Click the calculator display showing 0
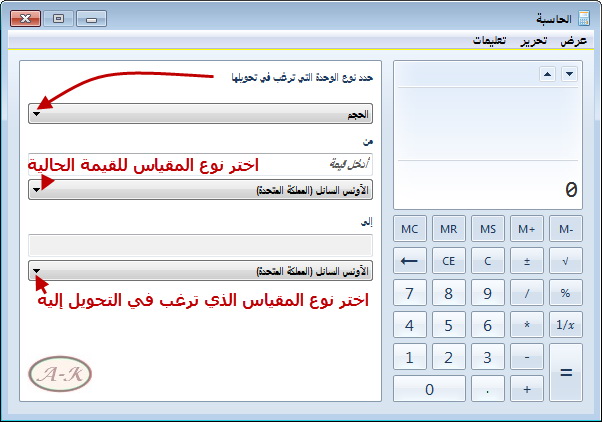602x422 pixels. tap(488, 135)
